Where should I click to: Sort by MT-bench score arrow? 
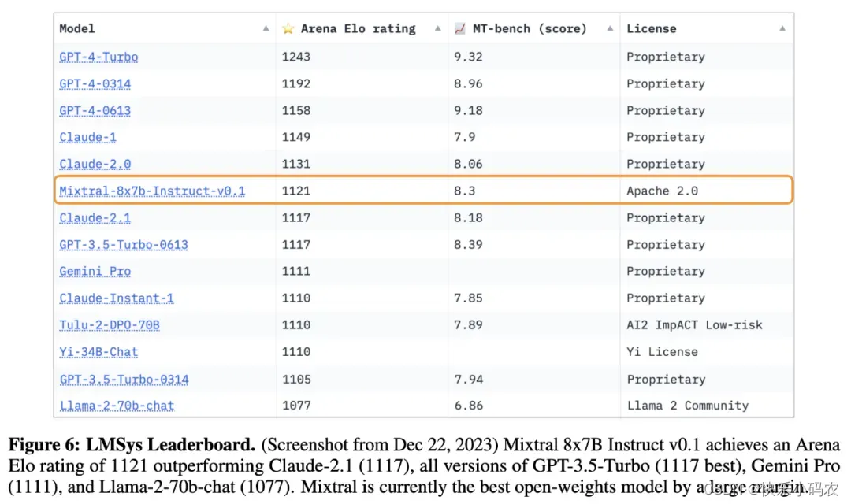pyautogui.click(x=610, y=29)
